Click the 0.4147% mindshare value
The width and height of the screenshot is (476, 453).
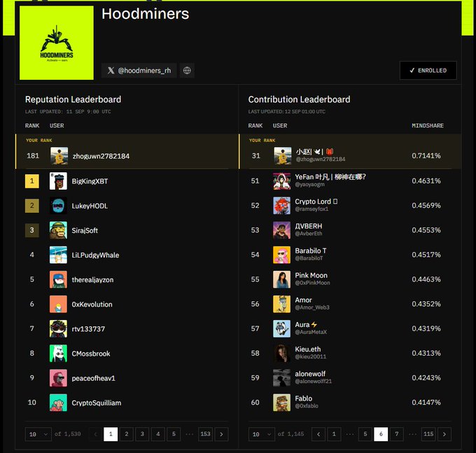pyautogui.click(x=426, y=403)
